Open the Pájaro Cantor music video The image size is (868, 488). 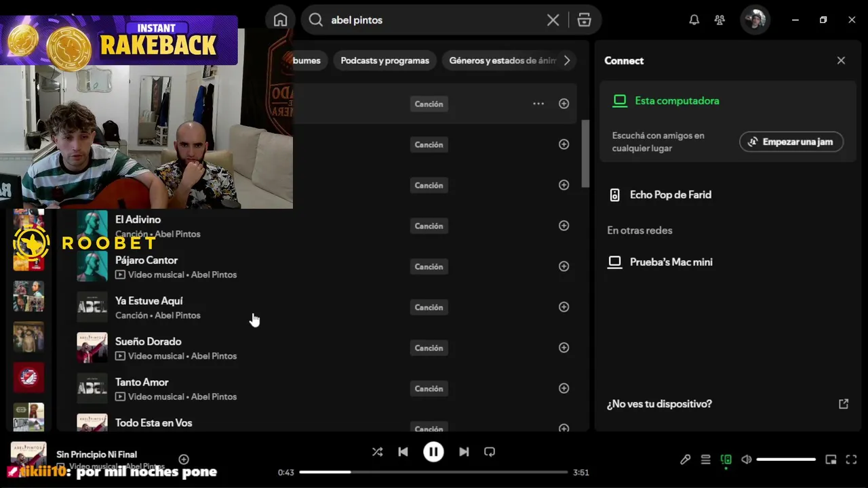point(146,260)
